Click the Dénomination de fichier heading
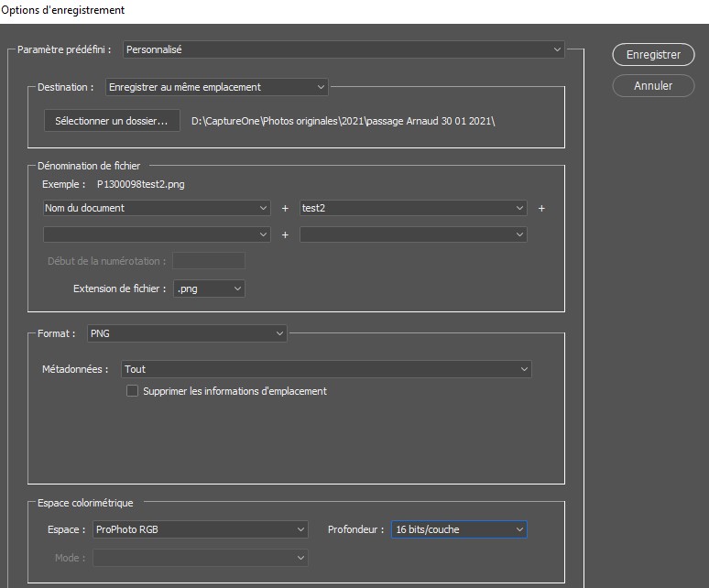 click(89, 166)
